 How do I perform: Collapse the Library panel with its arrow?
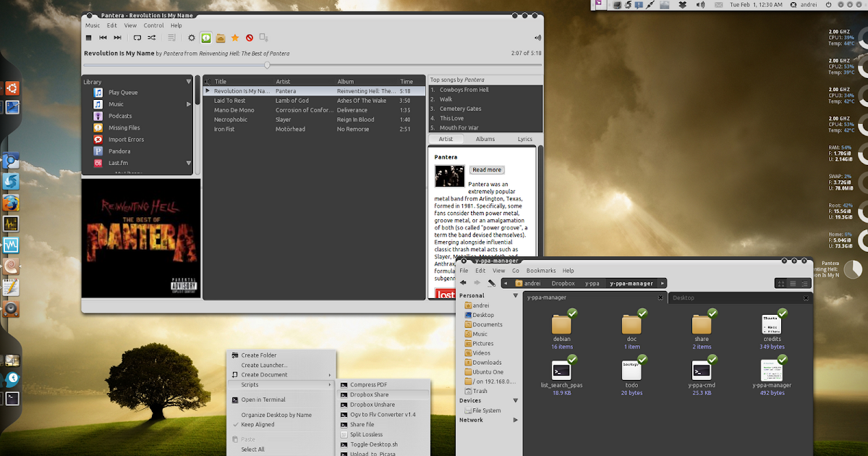coord(188,81)
